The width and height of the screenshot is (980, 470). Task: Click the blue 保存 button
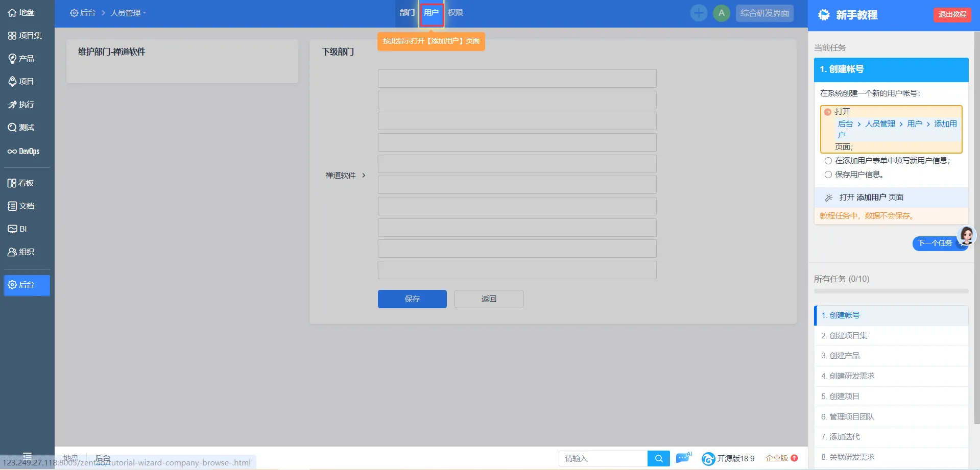(412, 299)
